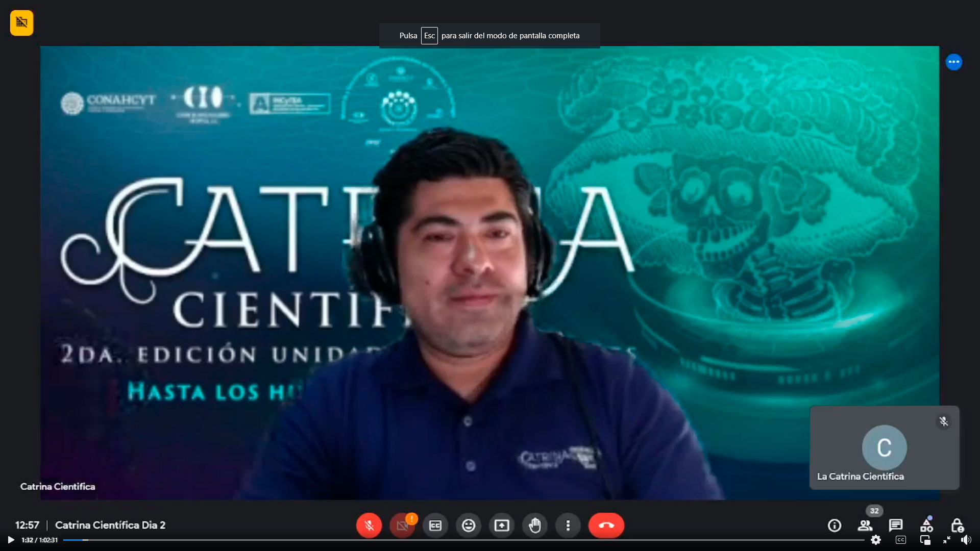Toggle closed captions in meeting toolbar
The width and height of the screenshot is (980, 551).
click(435, 525)
